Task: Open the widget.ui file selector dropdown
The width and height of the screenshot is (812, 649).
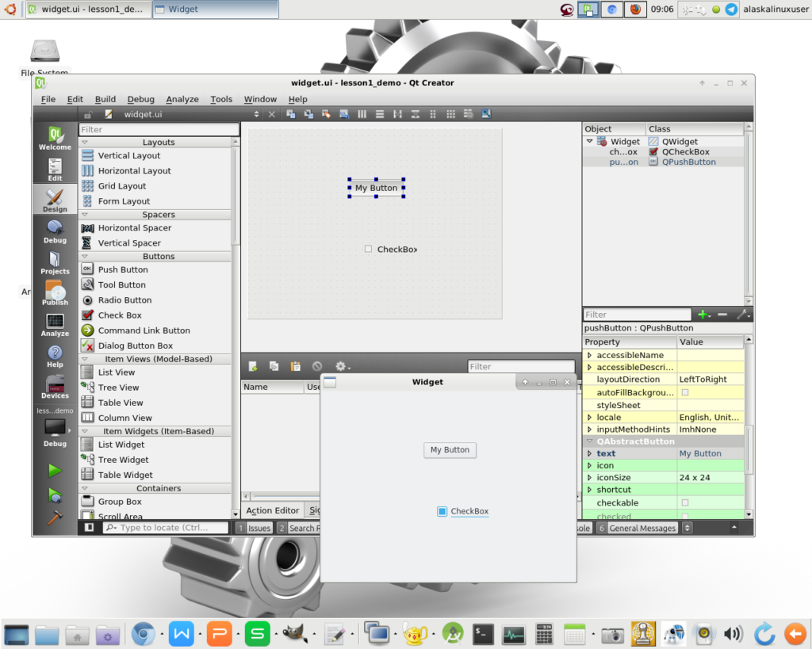Action: point(256,114)
